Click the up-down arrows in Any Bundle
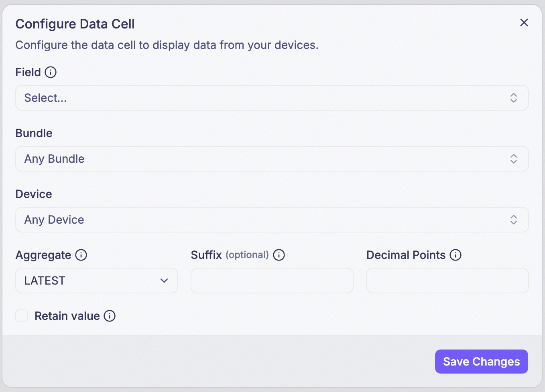Viewport: 545px width, 392px height. 514,159
